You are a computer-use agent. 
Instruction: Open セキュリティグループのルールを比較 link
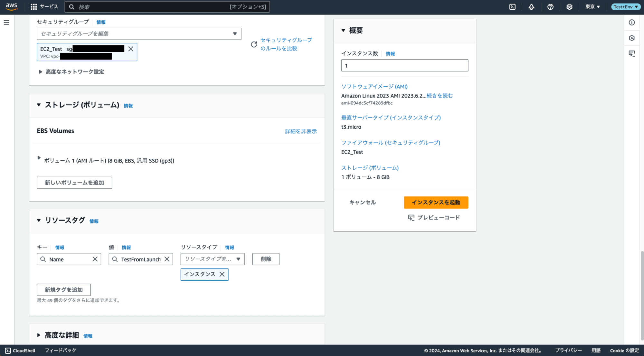(x=286, y=44)
